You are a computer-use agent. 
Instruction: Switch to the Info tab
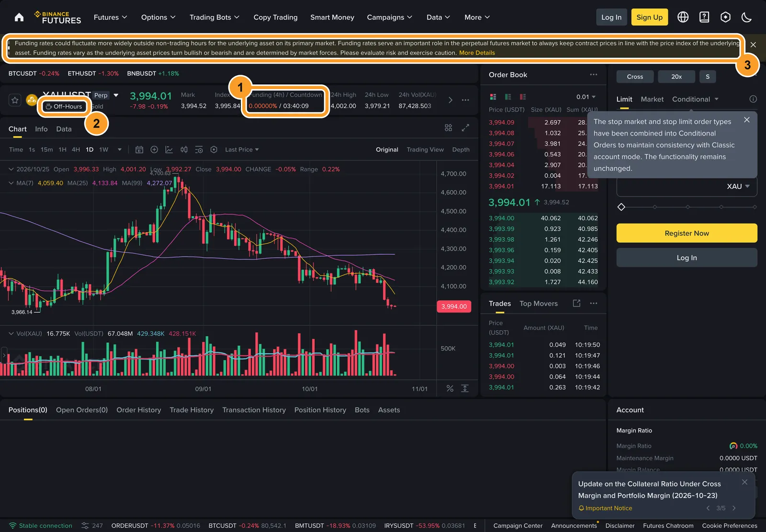pos(41,129)
